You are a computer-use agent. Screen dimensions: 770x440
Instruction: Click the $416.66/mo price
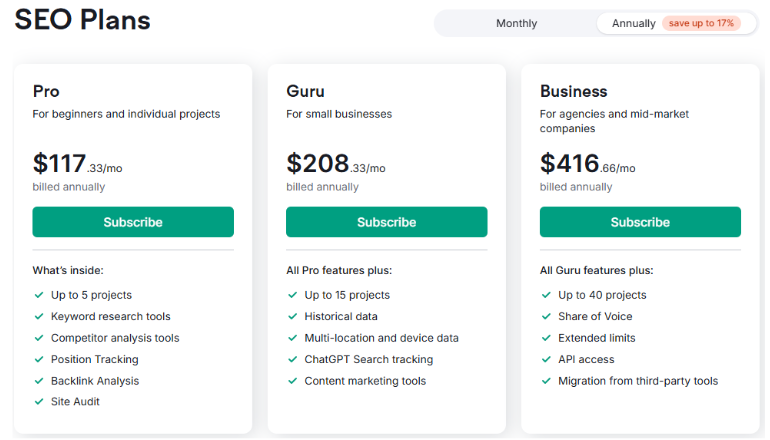(588, 164)
